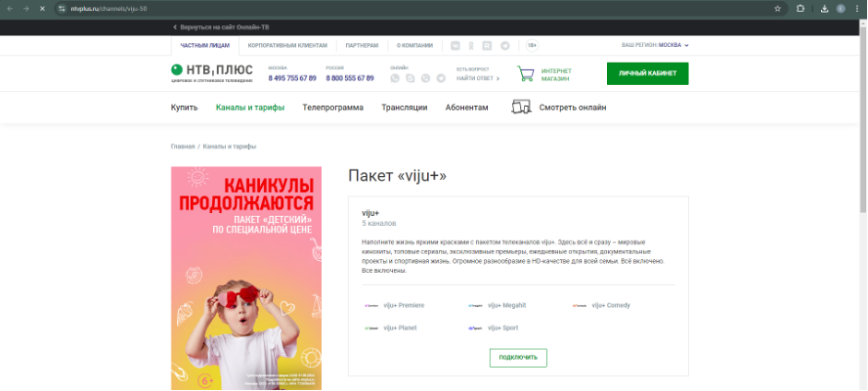
Task: Open the Rutube social icon
Action: point(487,46)
